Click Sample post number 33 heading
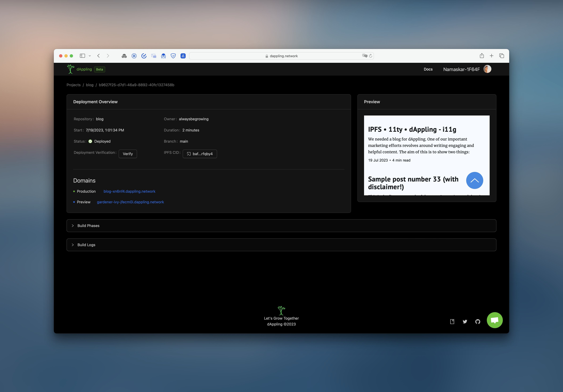Screen dimensions: 563x392 click(x=413, y=183)
